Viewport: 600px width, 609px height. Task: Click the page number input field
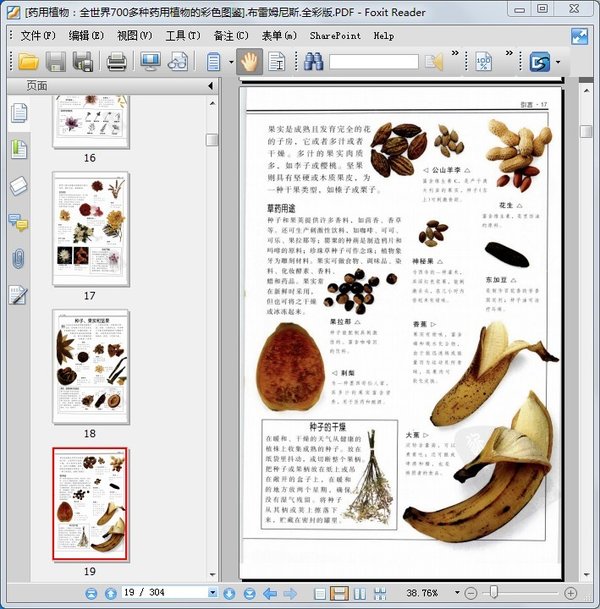click(x=165, y=593)
